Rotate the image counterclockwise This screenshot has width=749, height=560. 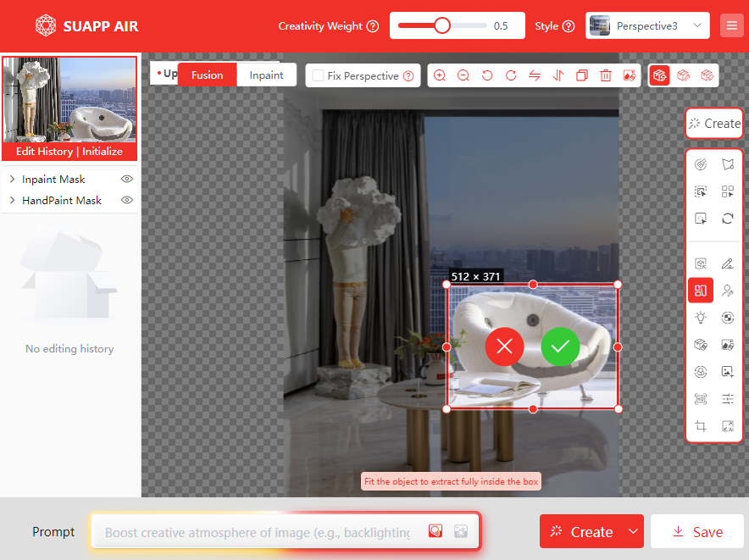(x=487, y=75)
